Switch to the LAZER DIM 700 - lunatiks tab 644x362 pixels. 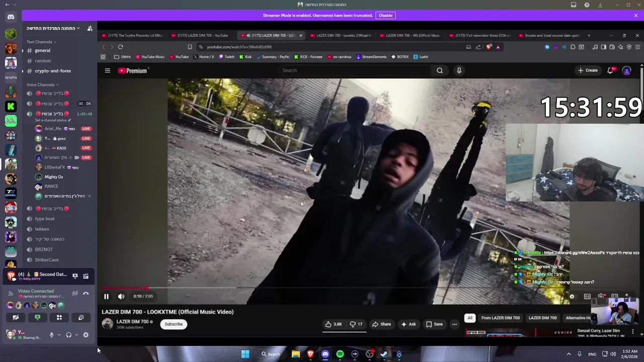340,36
